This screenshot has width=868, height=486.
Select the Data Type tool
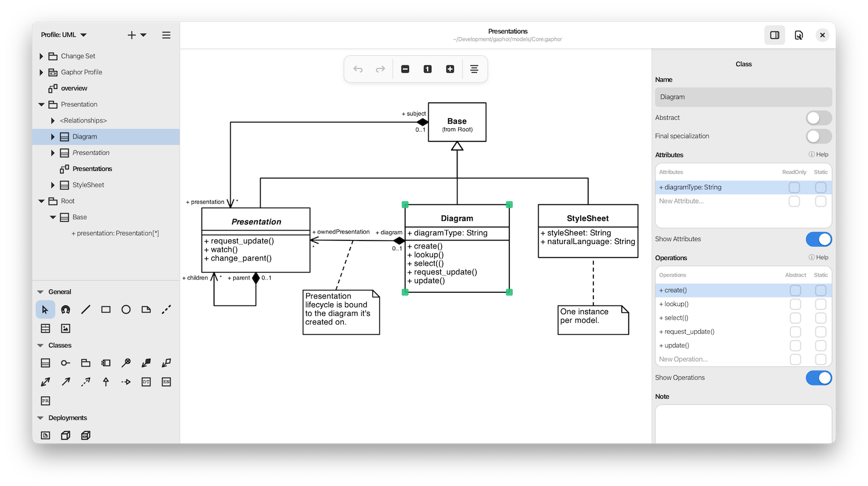(146, 381)
